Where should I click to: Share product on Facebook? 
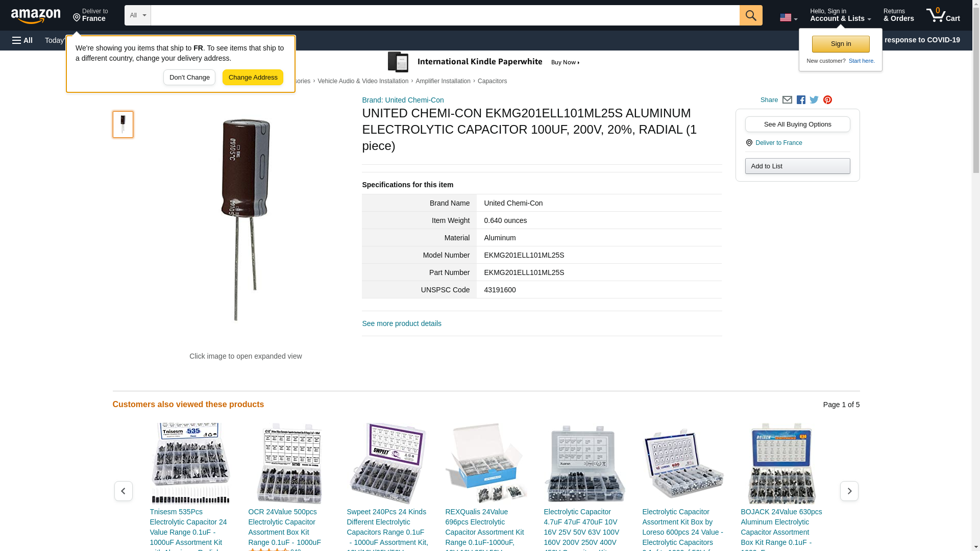(801, 100)
